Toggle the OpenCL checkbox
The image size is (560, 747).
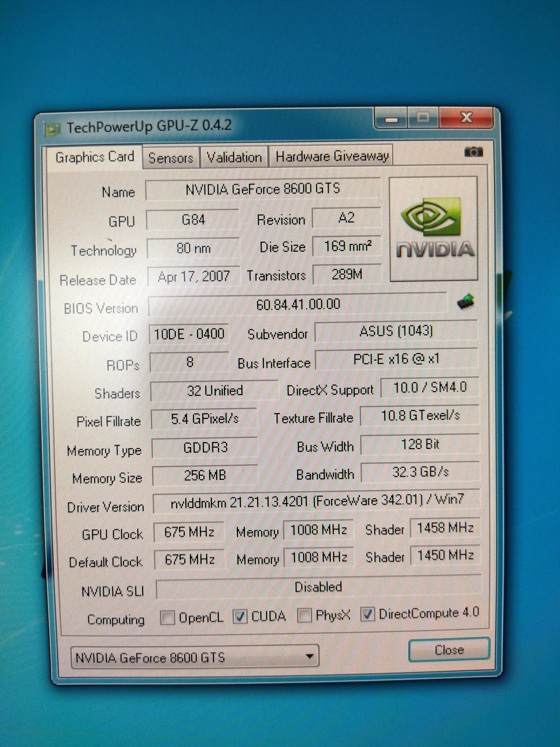click(167, 617)
